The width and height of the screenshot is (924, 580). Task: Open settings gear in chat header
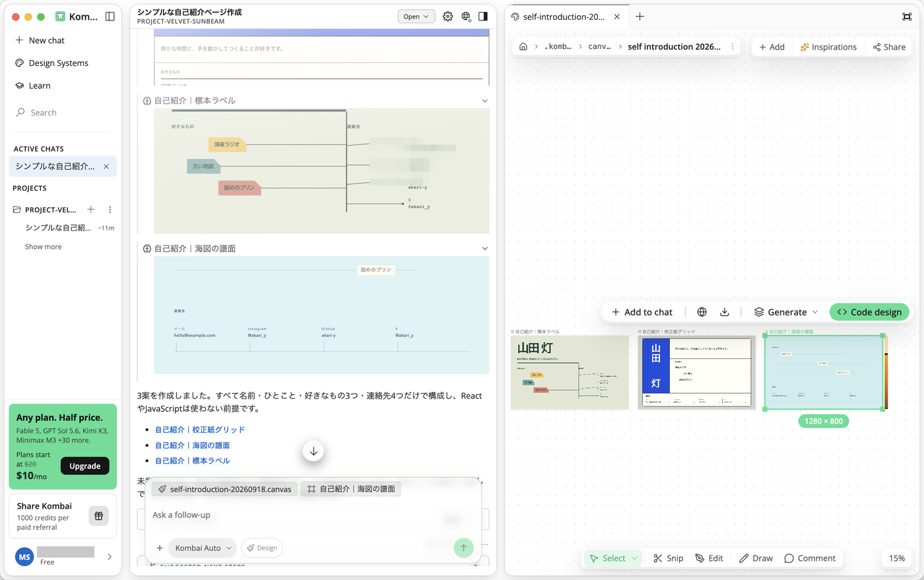448,16
